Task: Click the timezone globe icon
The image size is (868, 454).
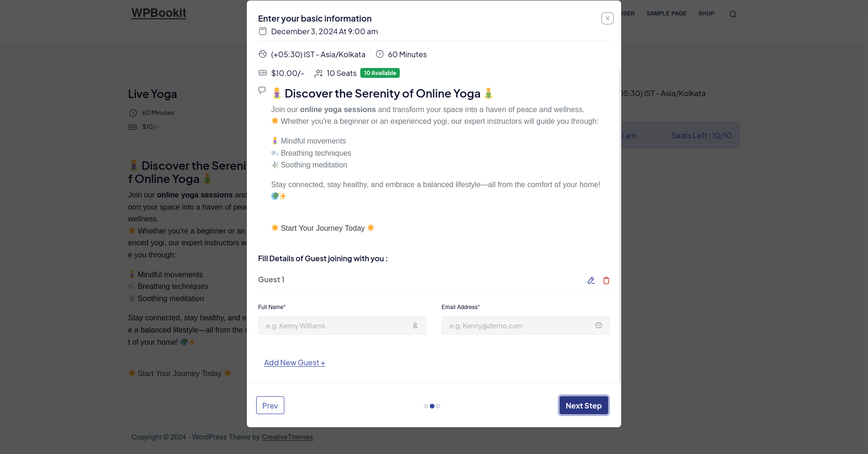Action: tap(263, 54)
